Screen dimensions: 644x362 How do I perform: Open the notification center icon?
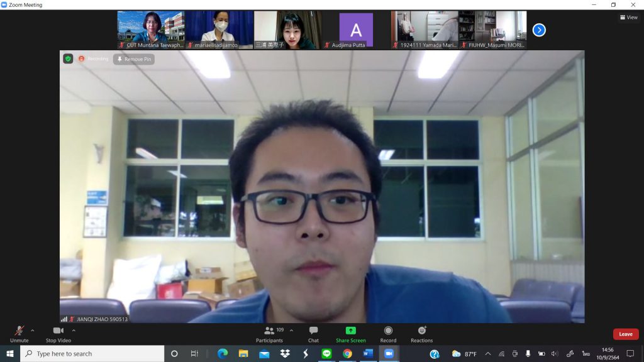[x=630, y=353]
